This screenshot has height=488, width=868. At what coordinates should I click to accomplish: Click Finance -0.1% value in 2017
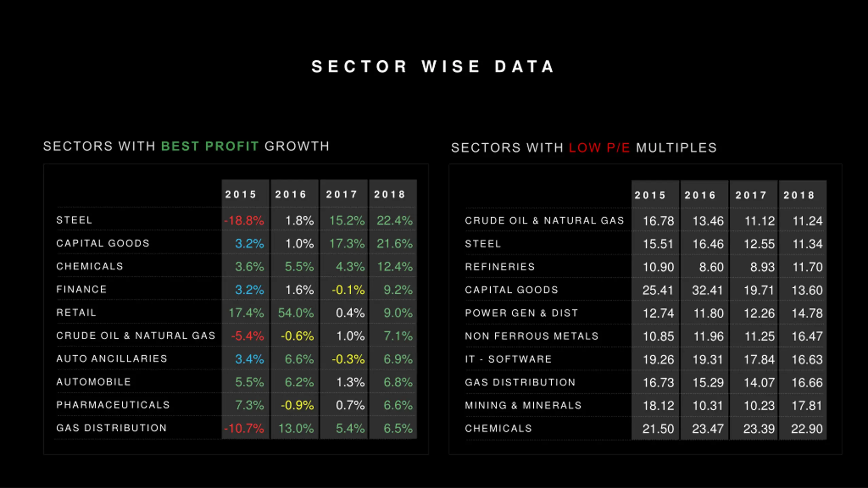coord(348,290)
